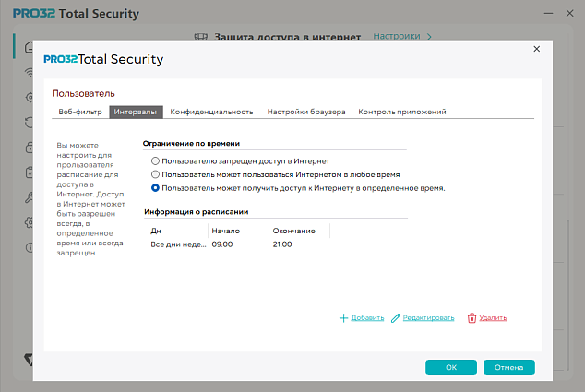
Task: Click the icon beside 'Защита доступа в интернет'
Action: click(x=201, y=37)
